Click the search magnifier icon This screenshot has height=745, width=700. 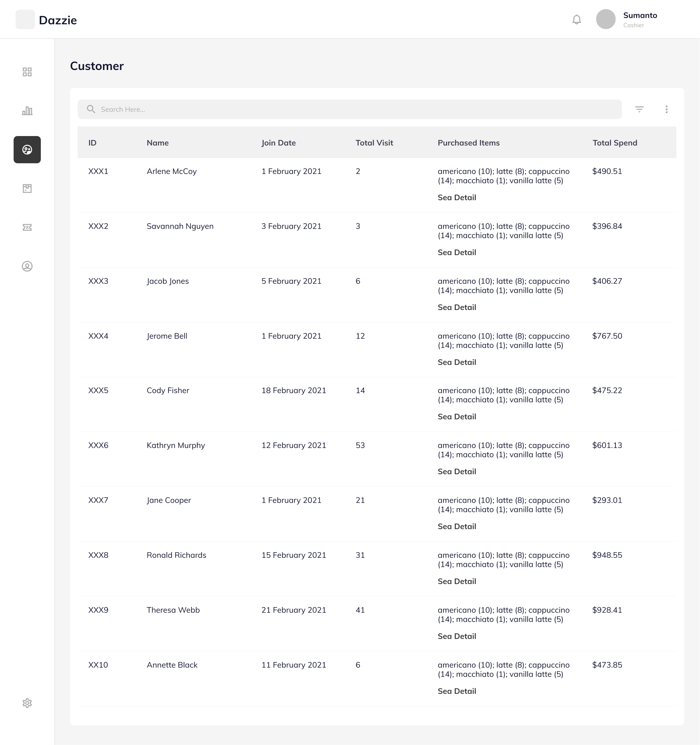coord(91,109)
